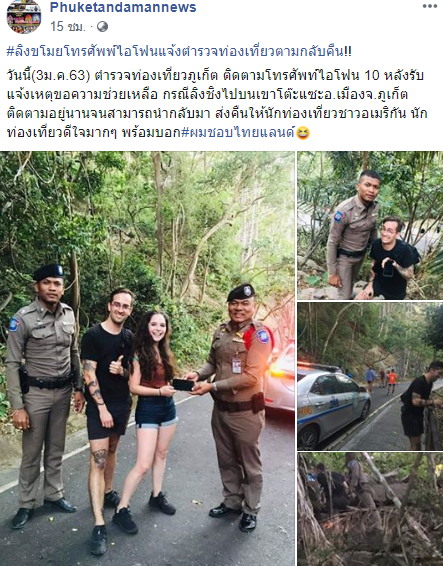This screenshot has height=566, width=443.
Task: Click the laughing emoji in post text
Action: tap(303, 134)
